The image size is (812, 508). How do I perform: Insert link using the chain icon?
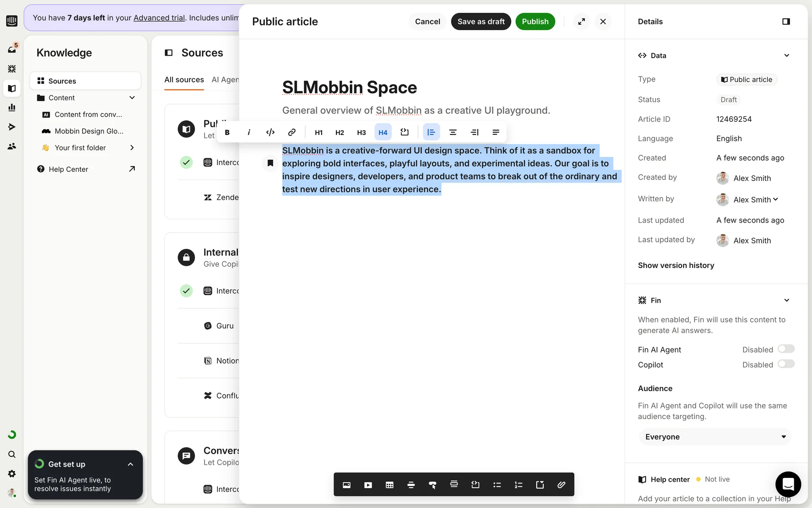pos(292,133)
